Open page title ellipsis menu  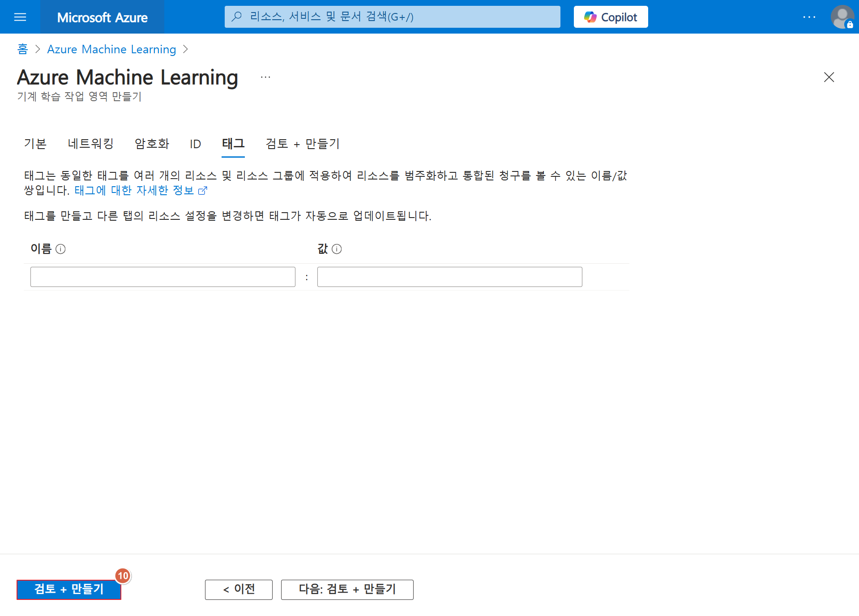point(265,77)
